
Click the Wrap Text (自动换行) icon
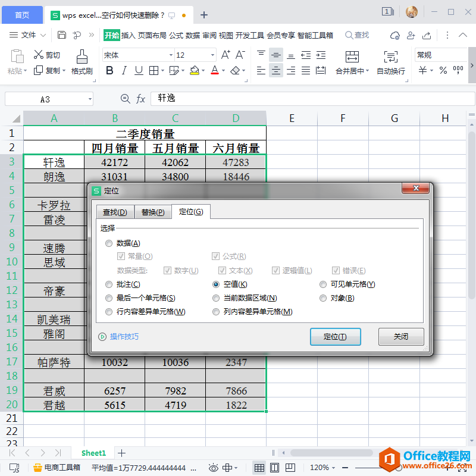391,57
